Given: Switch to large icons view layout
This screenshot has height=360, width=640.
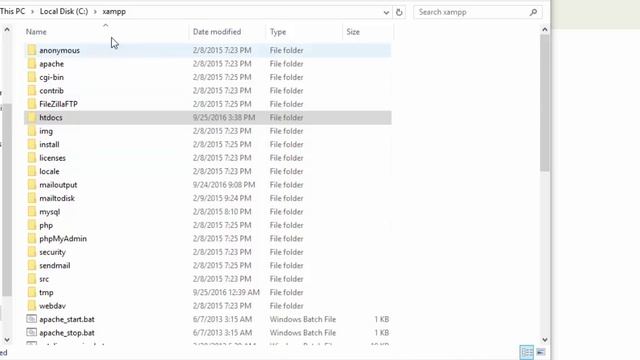Looking at the screenshot, I should click(540, 352).
